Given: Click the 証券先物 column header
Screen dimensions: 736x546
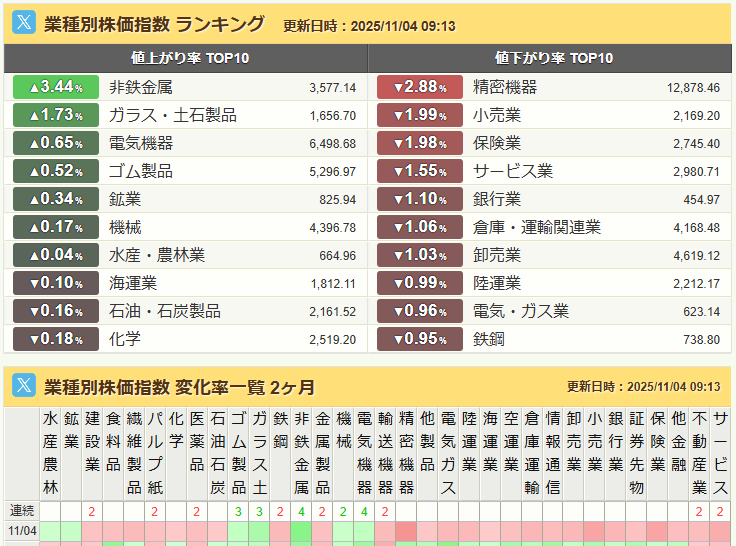Looking at the screenshot, I should pyautogui.click(x=636, y=452).
